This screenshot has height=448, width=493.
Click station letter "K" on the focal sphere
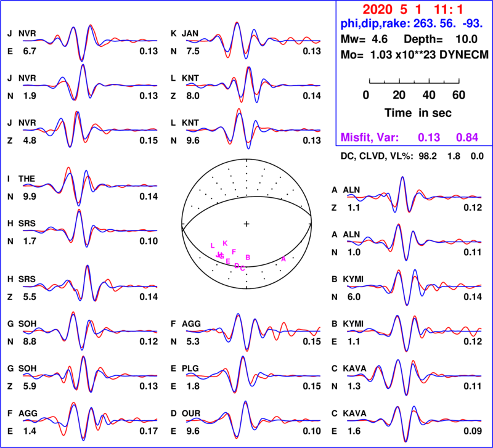pyautogui.click(x=225, y=243)
